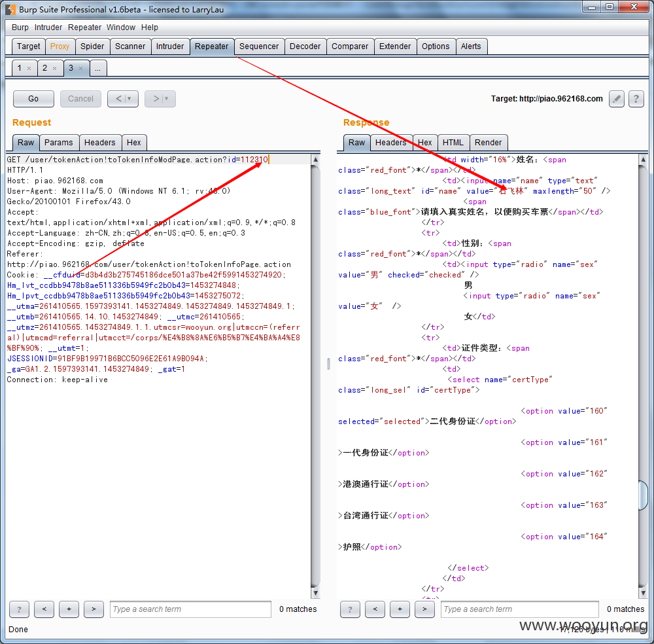The height and width of the screenshot is (644, 654).
Task: Click response search plus options button
Action: click(x=400, y=609)
